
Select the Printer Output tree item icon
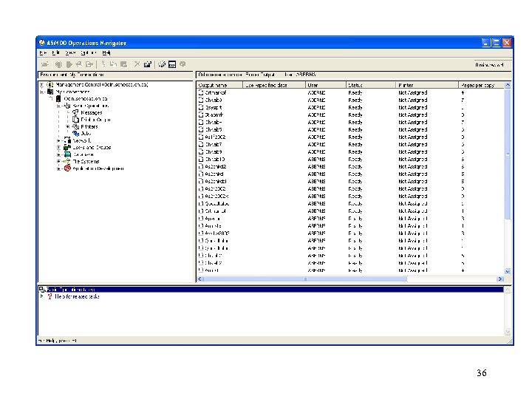(76, 119)
